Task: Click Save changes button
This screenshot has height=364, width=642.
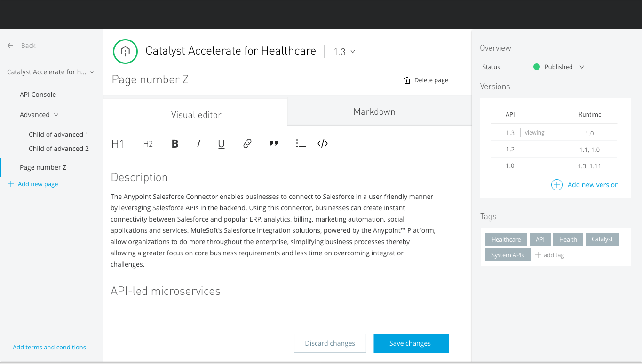Action: click(411, 343)
